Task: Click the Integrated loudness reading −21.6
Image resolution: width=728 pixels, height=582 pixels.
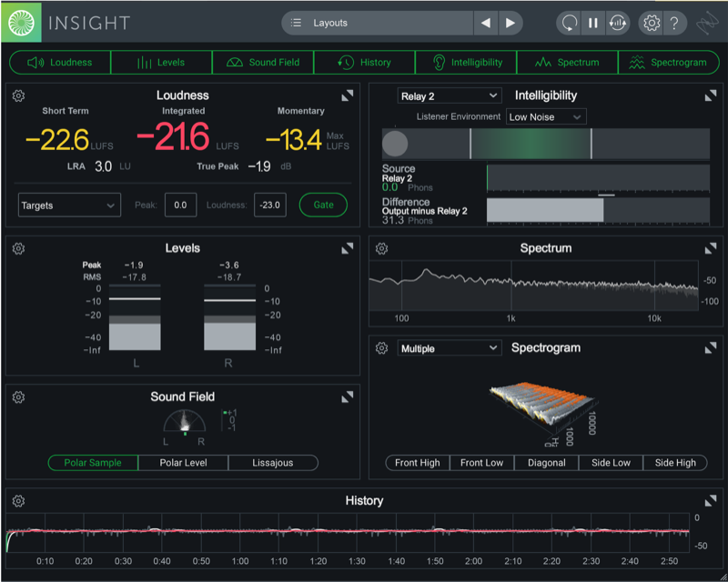Action: (173, 137)
